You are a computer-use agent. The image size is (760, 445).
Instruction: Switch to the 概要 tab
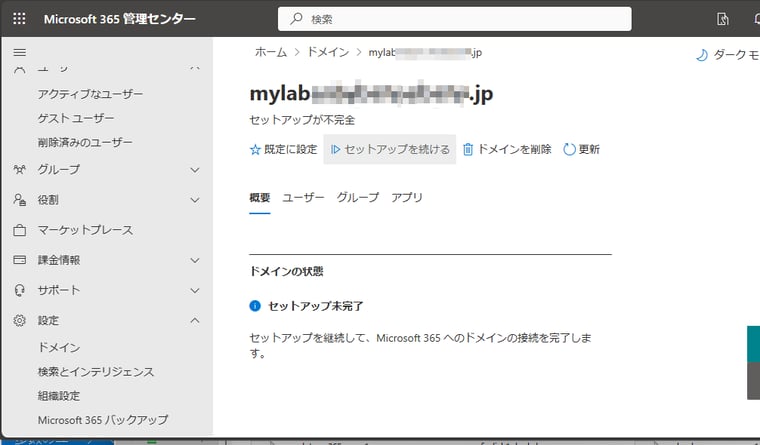click(260, 198)
